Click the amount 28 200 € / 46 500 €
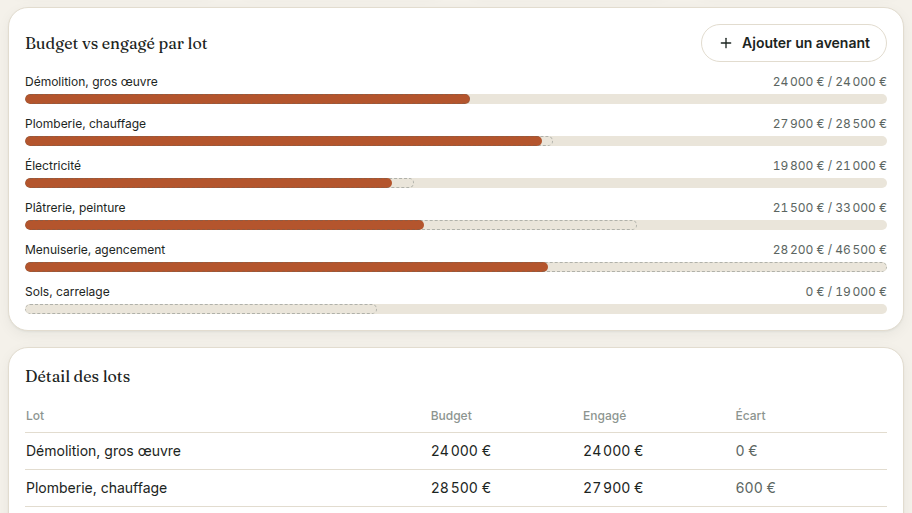Image resolution: width=912 pixels, height=513 pixels. (x=829, y=250)
